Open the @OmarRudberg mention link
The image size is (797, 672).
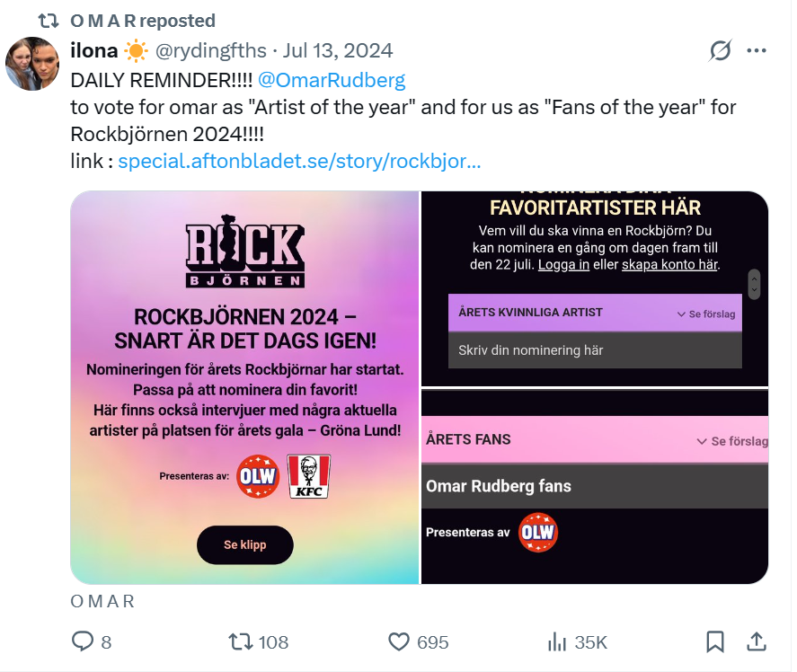click(332, 79)
